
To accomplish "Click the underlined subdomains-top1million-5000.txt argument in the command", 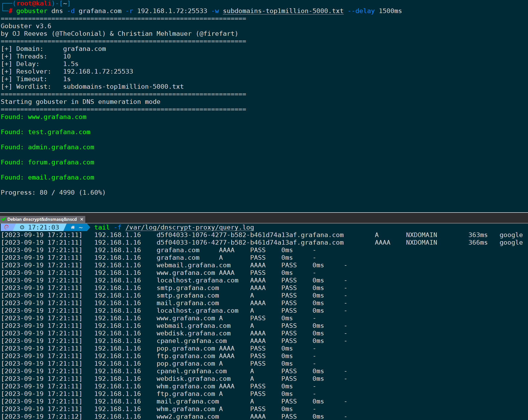I will tap(283, 11).
